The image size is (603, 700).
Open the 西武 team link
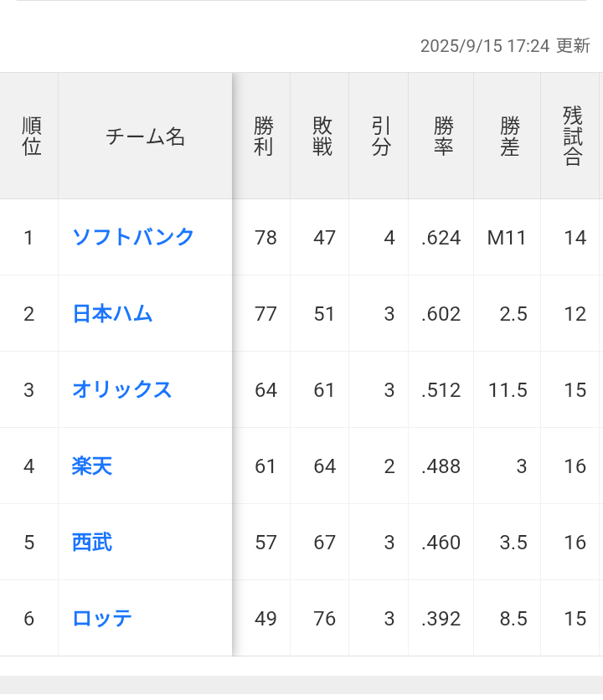[92, 543]
